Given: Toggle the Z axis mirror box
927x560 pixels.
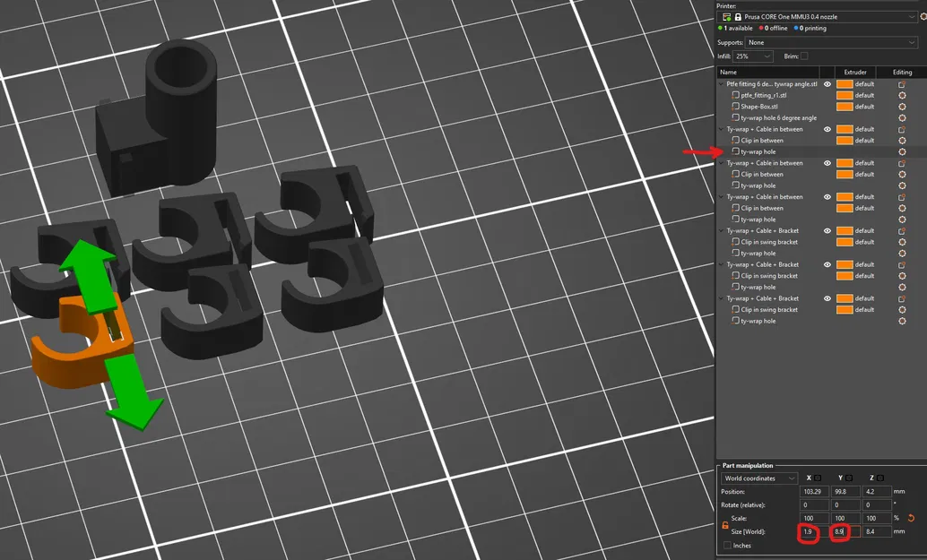Looking at the screenshot, I should coord(880,478).
